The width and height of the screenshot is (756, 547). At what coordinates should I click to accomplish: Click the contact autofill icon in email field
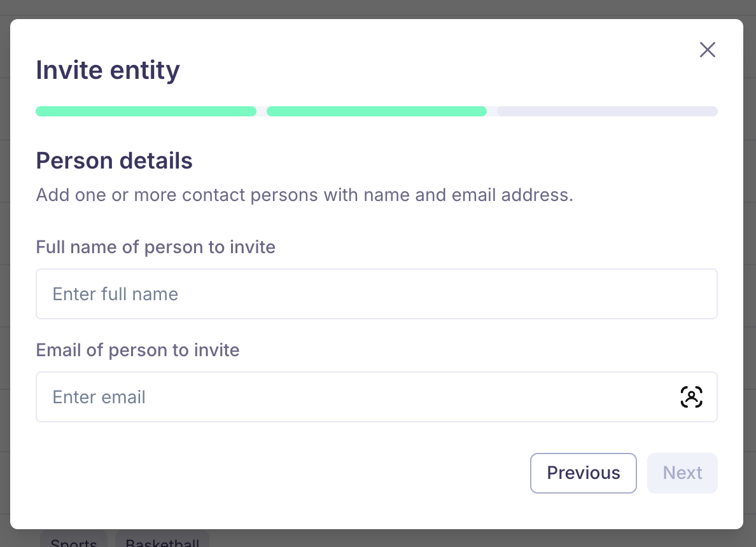[x=691, y=397]
